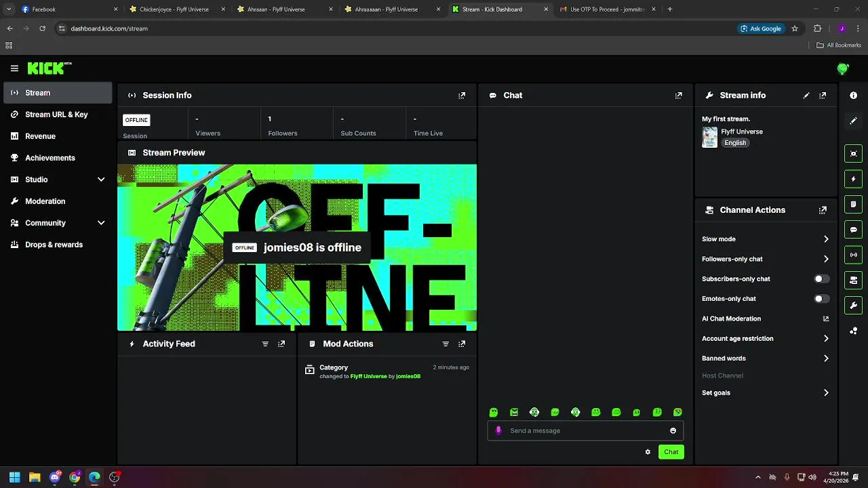868x488 pixels.
Task: Toggle Subscribers-only chat switch
Action: click(821, 279)
